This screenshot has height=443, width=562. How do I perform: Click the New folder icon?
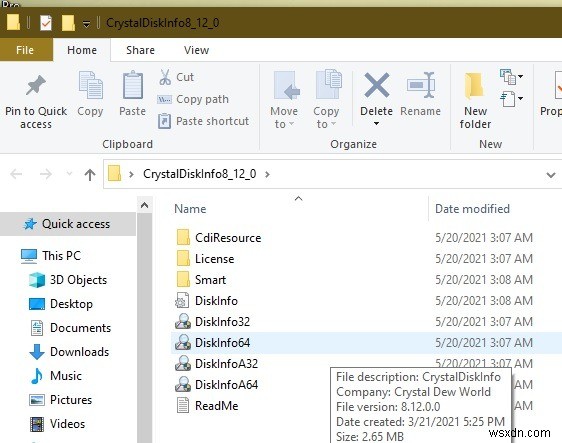[x=474, y=86]
